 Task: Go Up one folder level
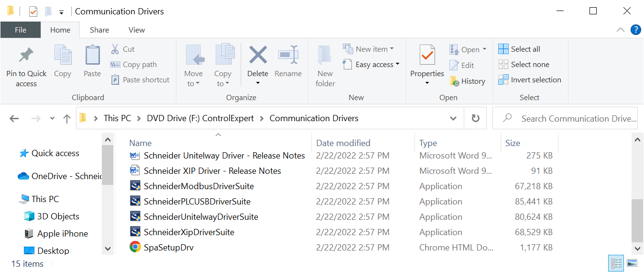[66, 118]
